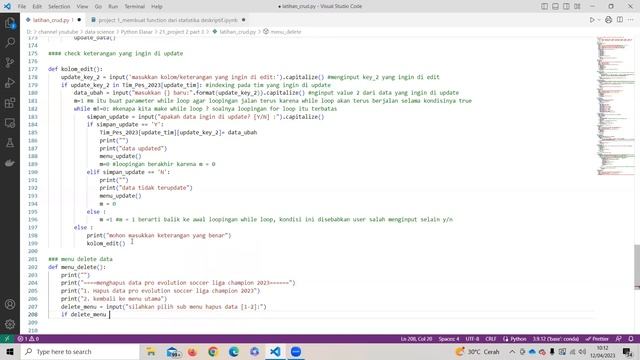The height and width of the screenshot is (360, 640).
Task: Open the Explorer view in activity bar
Action: (10, 23)
